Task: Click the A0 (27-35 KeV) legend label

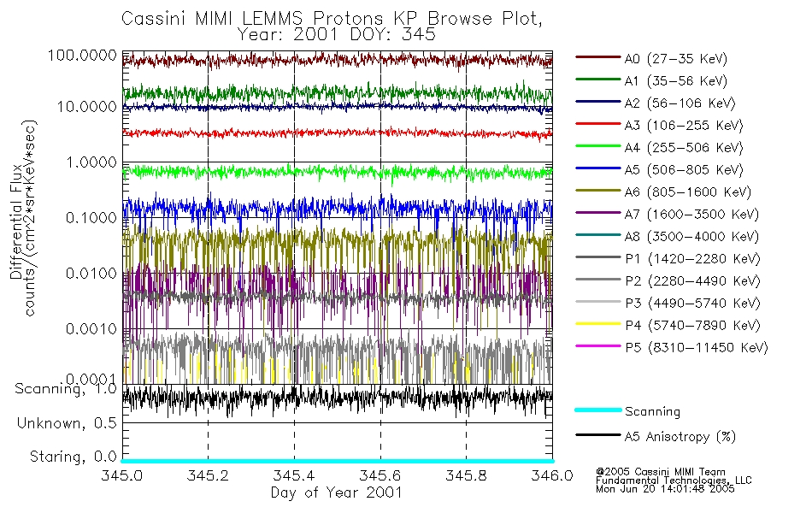Action: [x=675, y=59]
